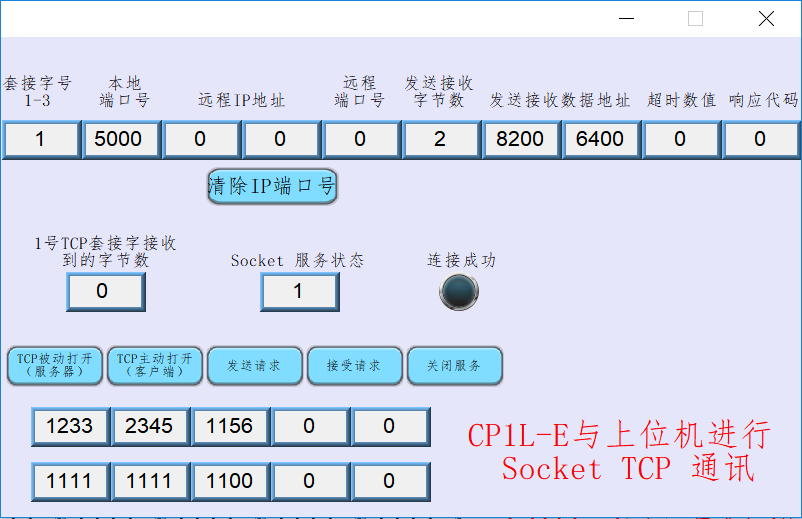802x519 pixels.
Task: Click the data cell showing 2345
Action: pyautogui.click(x=149, y=426)
